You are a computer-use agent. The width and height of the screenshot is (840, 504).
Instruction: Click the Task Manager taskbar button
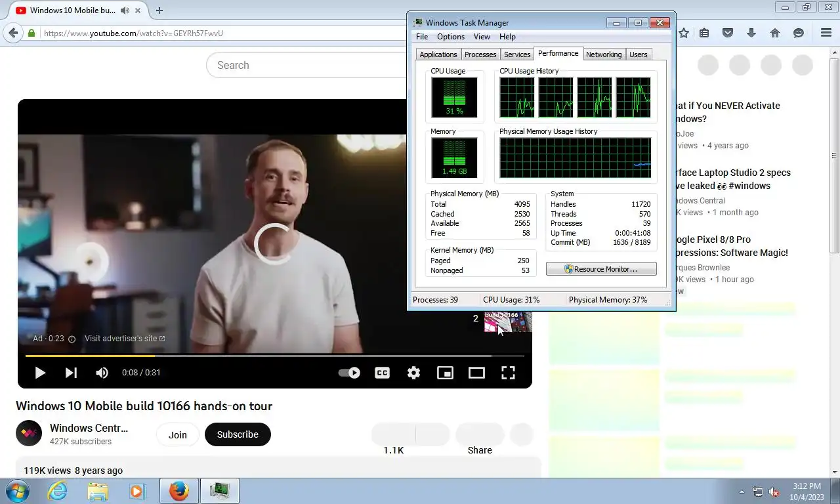point(219,491)
